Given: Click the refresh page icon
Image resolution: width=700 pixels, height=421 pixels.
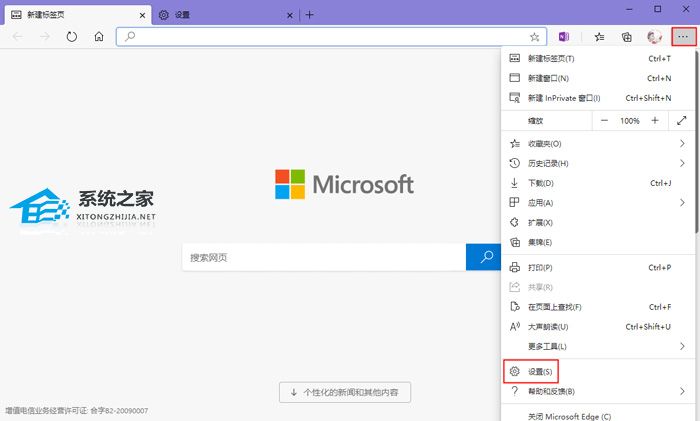Looking at the screenshot, I should coord(72,37).
